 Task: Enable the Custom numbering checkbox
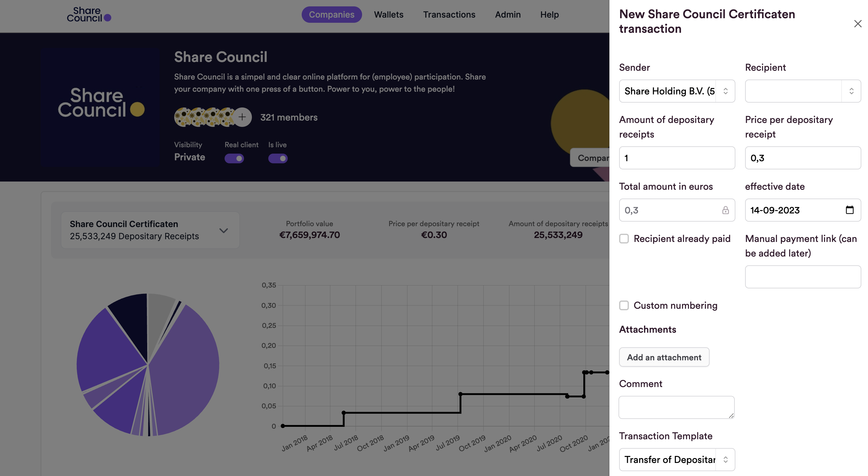pyautogui.click(x=624, y=305)
